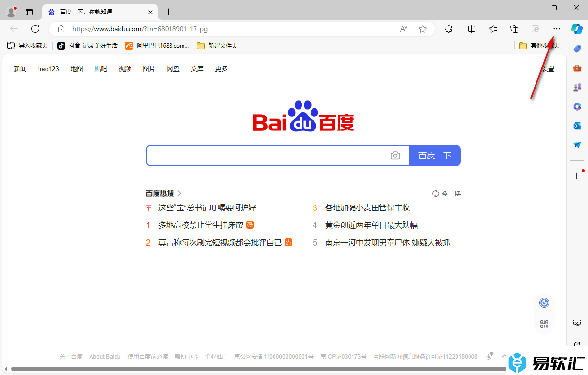Open Collections icon
The image size is (588, 375).
click(514, 29)
